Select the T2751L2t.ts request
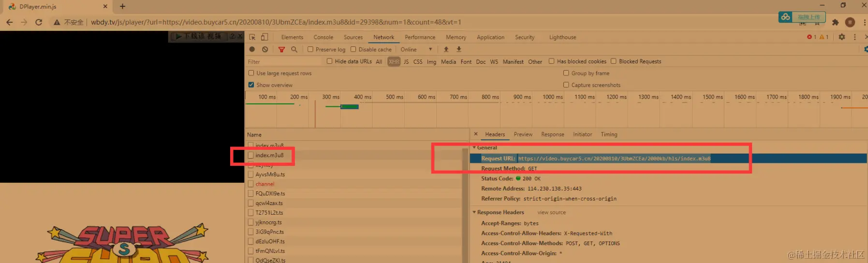The height and width of the screenshot is (263, 868). pyautogui.click(x=269, y=213)
